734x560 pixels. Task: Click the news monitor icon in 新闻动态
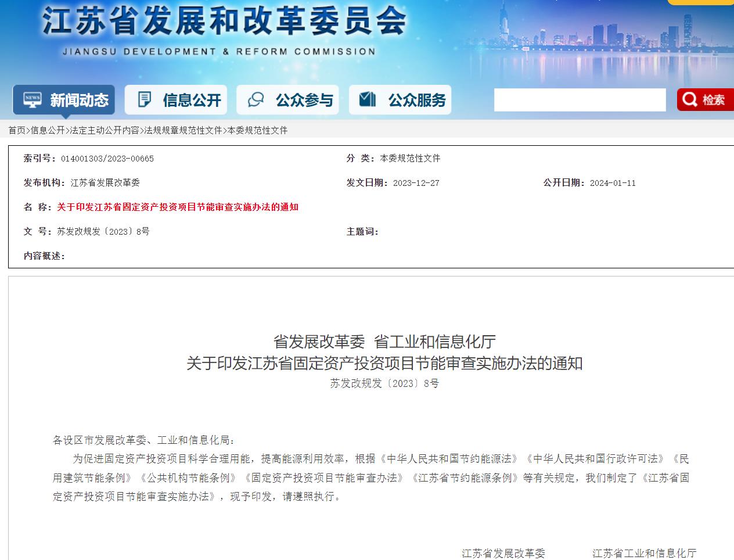(32, 99)
